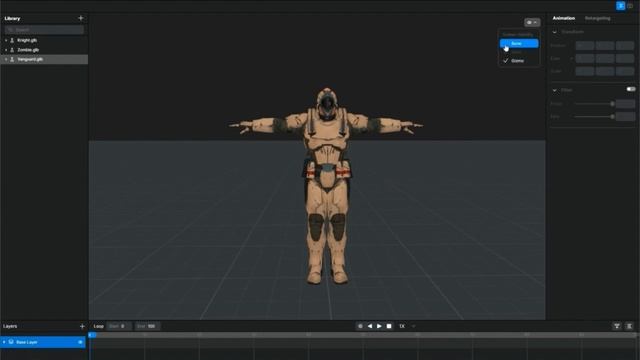Image resolution: width=640 pixels, height=360 pixels.
Task: Select the blue highlighted layout icon
Action: [x=620, y=6]
